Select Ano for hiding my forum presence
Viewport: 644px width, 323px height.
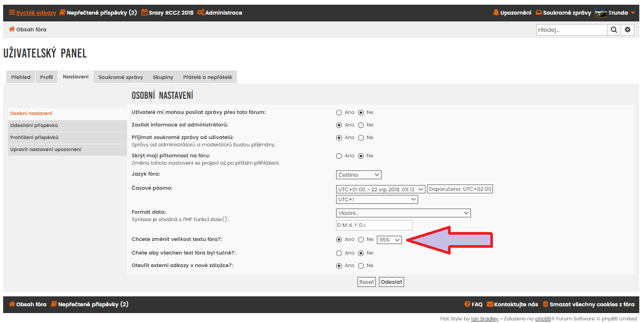pyautogui.click(x=339, y=156)
